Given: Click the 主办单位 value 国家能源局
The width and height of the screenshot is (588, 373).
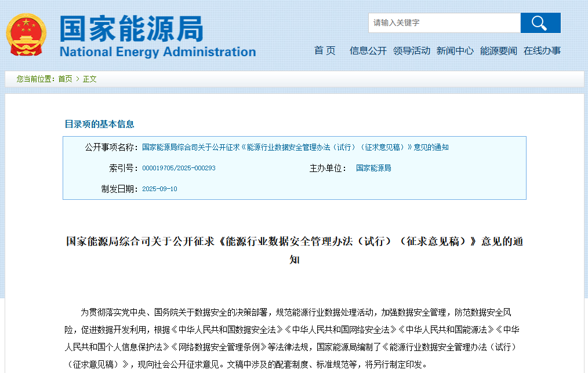Looking at the screenshot, I should [373, 168].
